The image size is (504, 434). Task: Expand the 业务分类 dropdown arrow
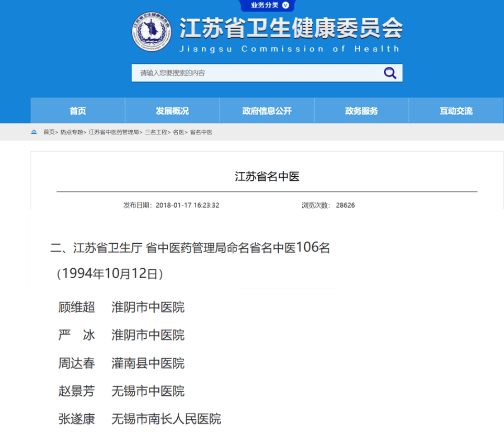tap(285, 5)
